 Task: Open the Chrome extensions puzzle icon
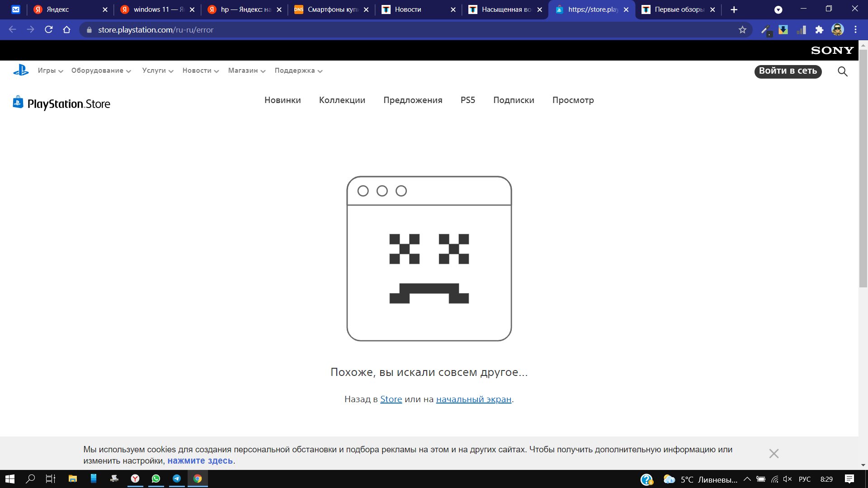click(819, 30)
